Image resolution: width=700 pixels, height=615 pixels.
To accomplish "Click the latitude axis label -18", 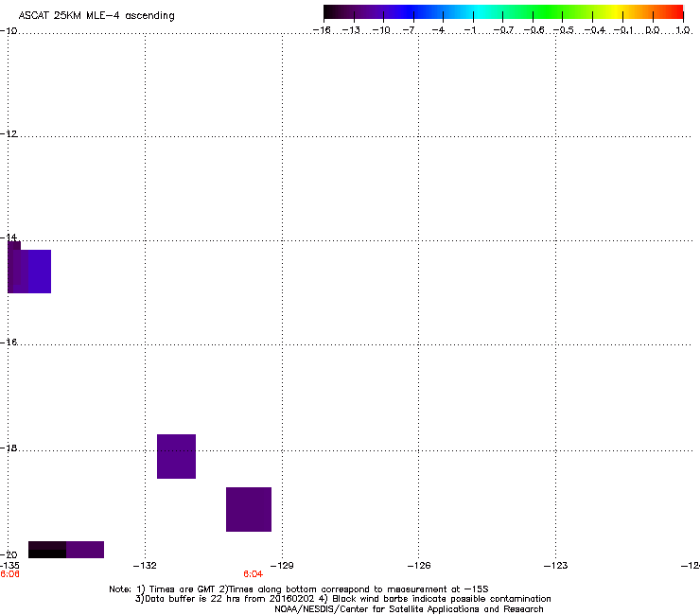I will pyautogui.click(x=9, y=448).
